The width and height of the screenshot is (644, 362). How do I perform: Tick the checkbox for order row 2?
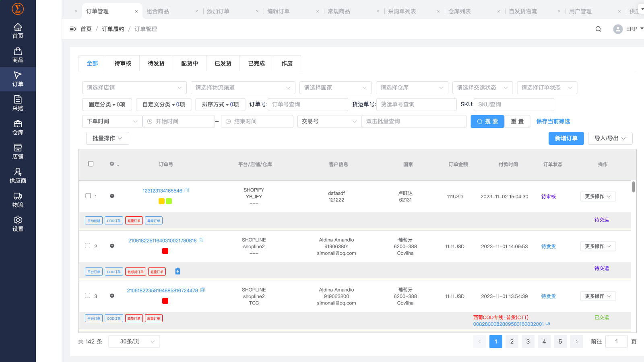click(x=87, y=246)
